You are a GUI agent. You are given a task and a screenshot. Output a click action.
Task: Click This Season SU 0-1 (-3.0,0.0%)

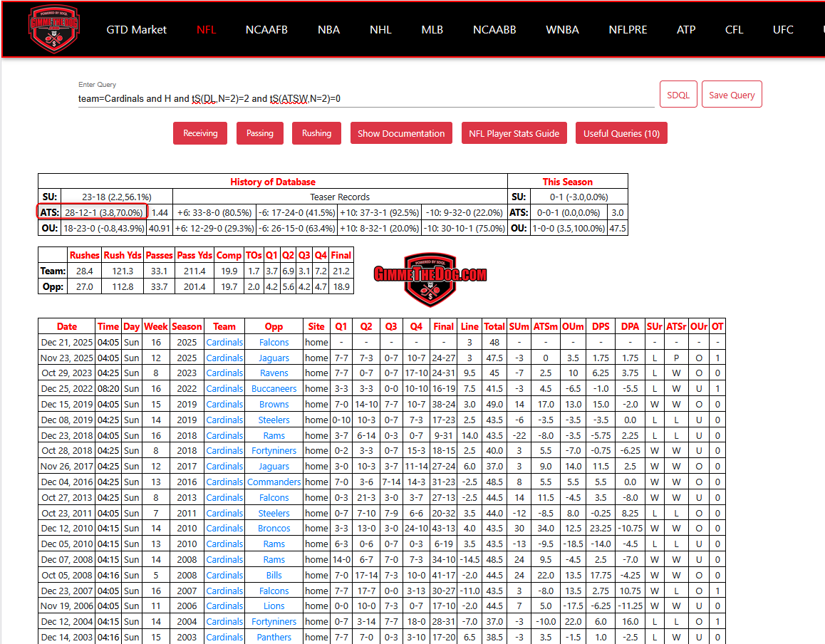tap(578, 197)
